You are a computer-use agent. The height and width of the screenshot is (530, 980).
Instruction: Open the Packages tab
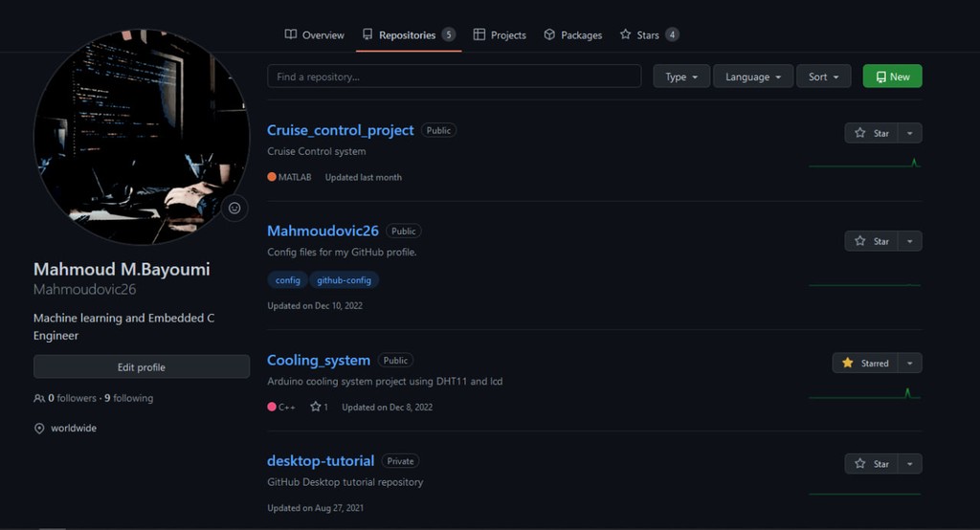point(573,35)
